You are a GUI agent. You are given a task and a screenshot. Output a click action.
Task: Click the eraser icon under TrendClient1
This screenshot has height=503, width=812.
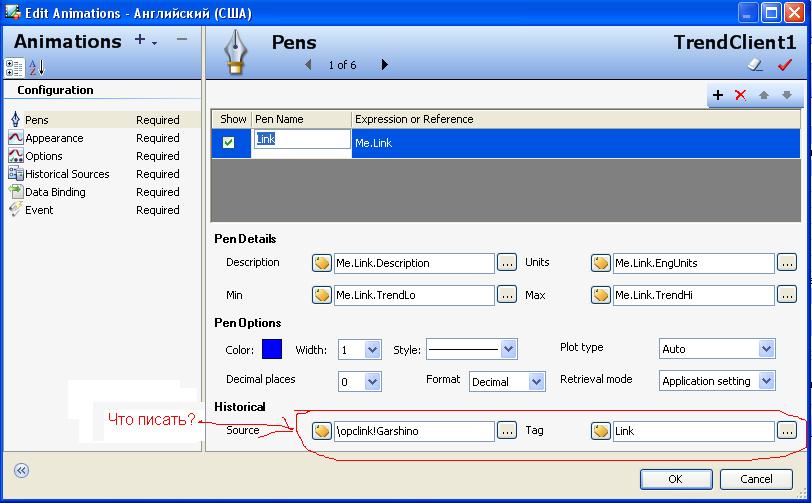756,65
